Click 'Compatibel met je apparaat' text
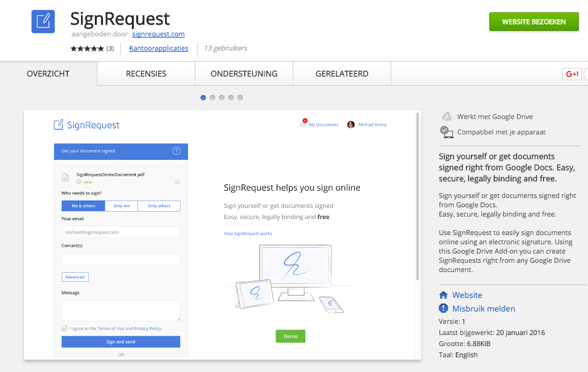 tap(501, 132)
